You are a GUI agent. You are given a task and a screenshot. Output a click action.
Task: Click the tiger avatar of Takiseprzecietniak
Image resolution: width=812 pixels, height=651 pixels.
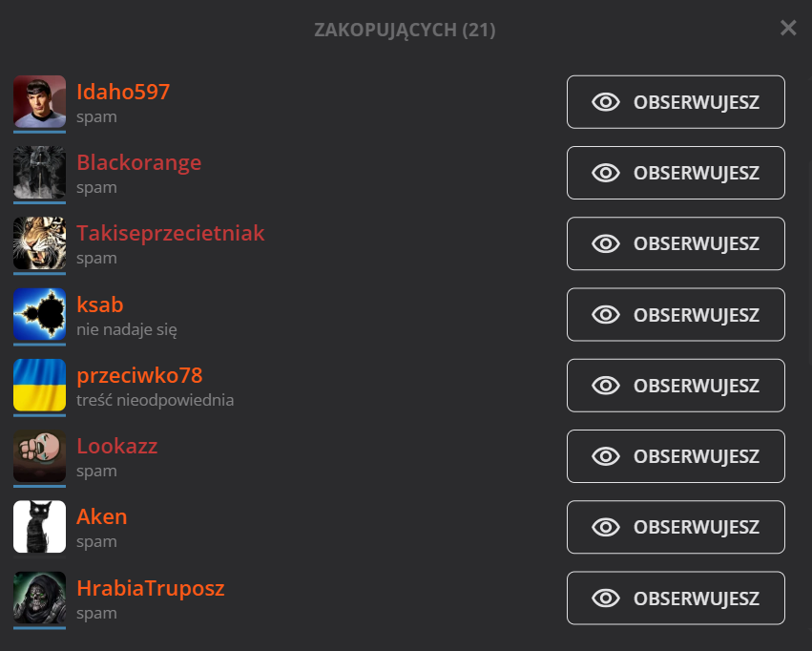[x=39, y=242]
